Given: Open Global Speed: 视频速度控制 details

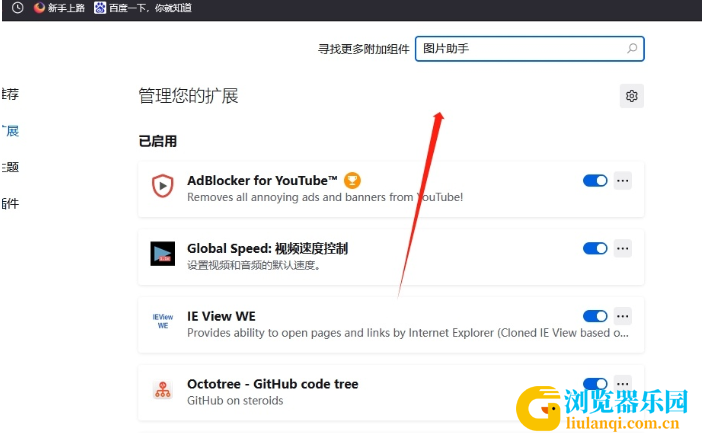Looking at the screenshot, I should [267, 249].
